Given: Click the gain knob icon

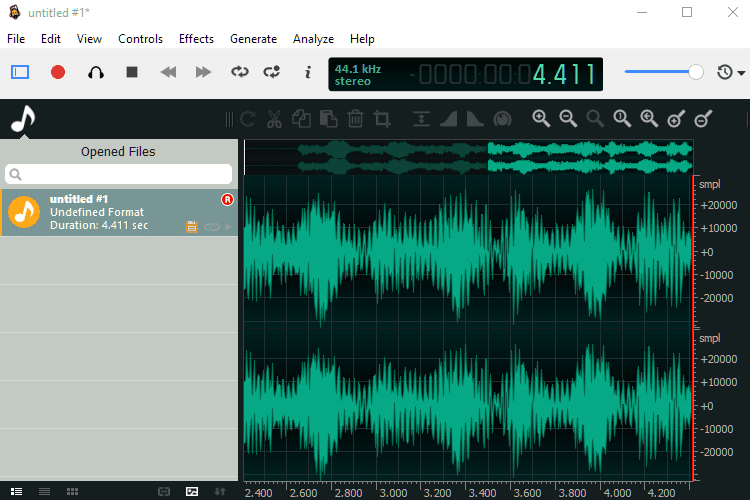Looking at the screenshot, I should point(502,119).
